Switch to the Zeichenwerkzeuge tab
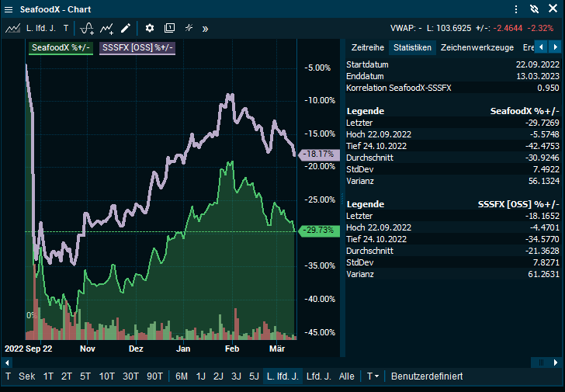Viewport: 565px width, 392px height. [476, 47]
